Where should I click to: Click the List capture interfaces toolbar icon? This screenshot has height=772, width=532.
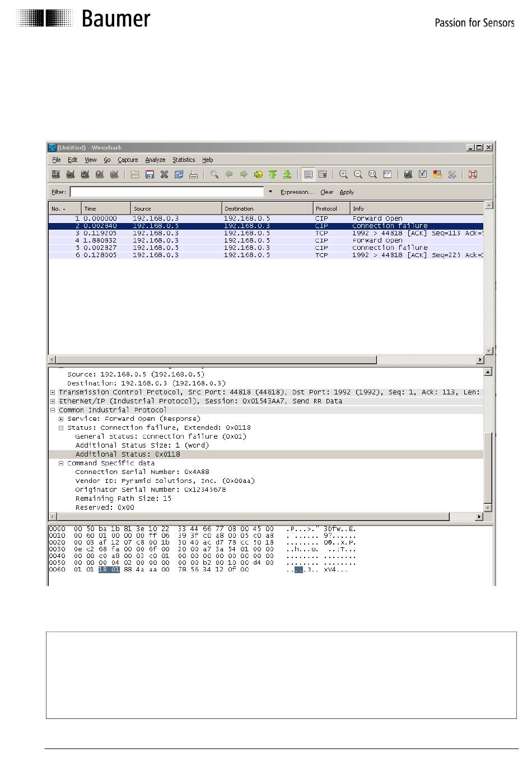[x=55, y=174]
